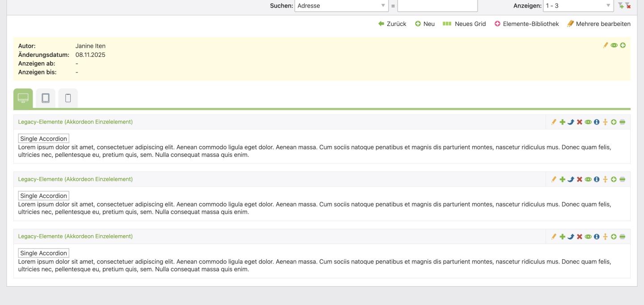Viewport: 644px width, 305px height.
Task: Click orange vertical move icon on third element
Action: point(605,236)
